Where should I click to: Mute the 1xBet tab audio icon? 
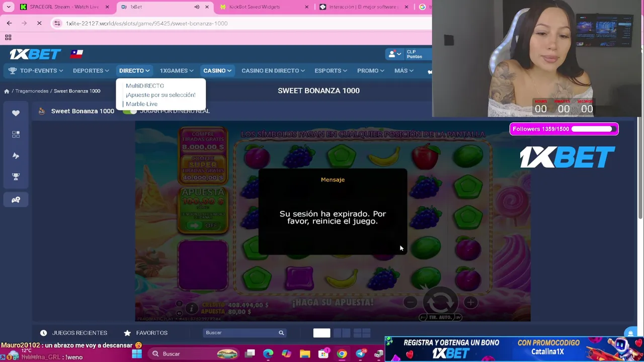[x=197, y=7]
